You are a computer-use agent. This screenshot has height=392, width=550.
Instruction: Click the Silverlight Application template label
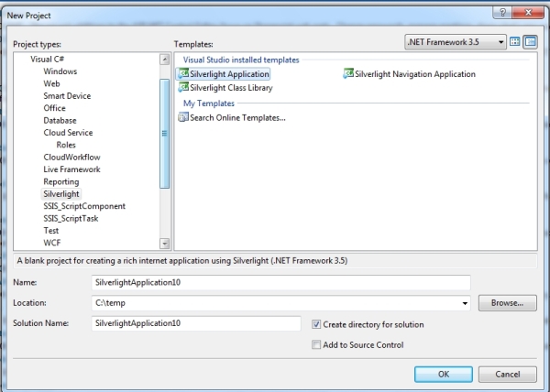tap(229, 74)
